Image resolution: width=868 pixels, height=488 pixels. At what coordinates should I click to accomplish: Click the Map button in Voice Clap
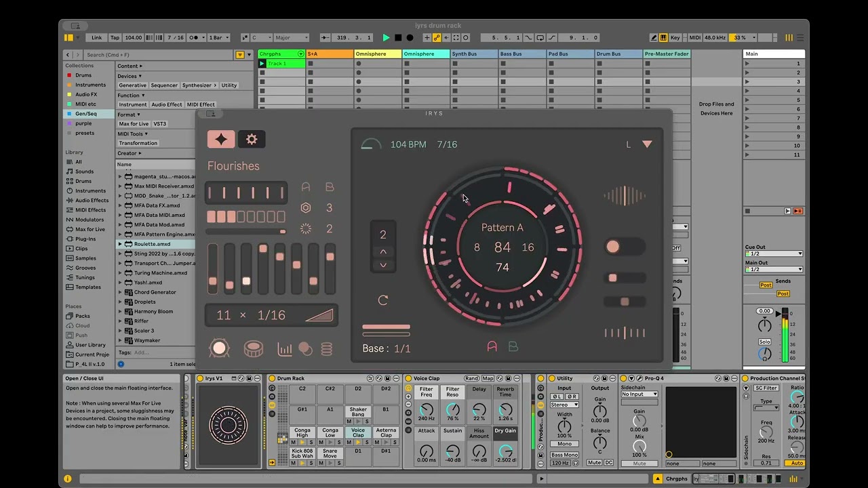[488, 378]
